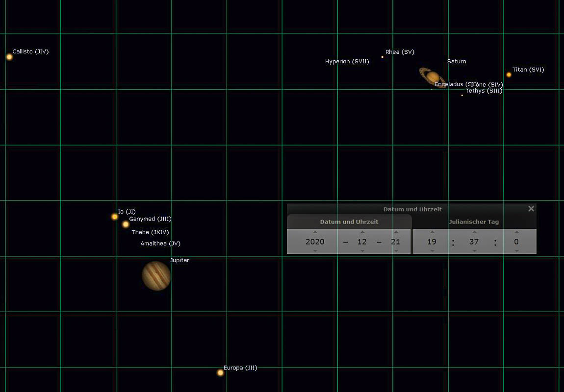
Task: Increase the seconds with the up arrow
Action: (516, 232)
